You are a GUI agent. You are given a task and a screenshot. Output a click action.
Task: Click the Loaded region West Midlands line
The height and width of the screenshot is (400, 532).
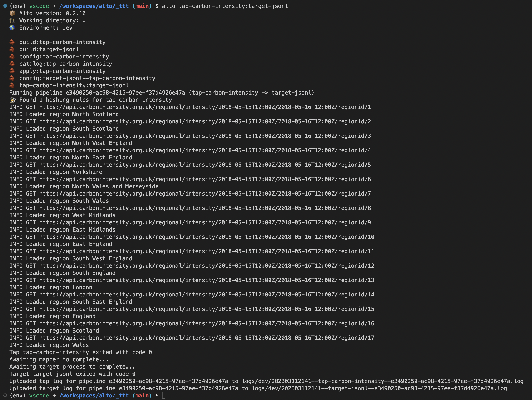[62, 215]
